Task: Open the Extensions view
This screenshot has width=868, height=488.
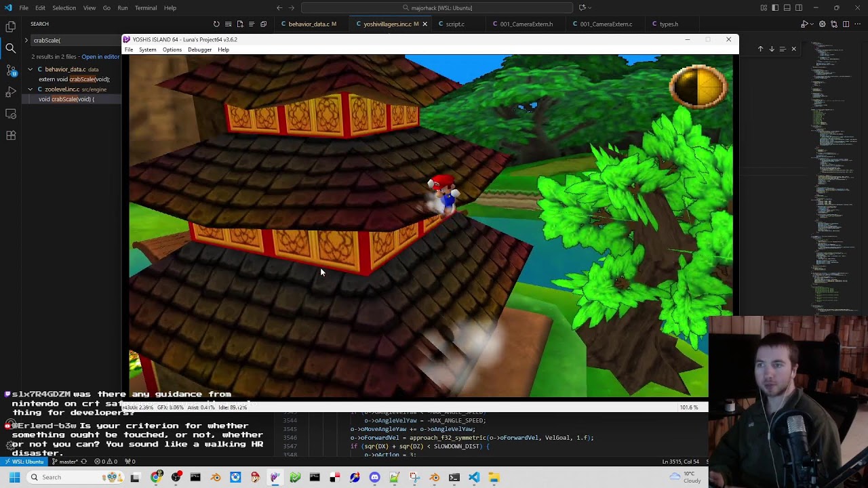Action: tap(11, 136)
